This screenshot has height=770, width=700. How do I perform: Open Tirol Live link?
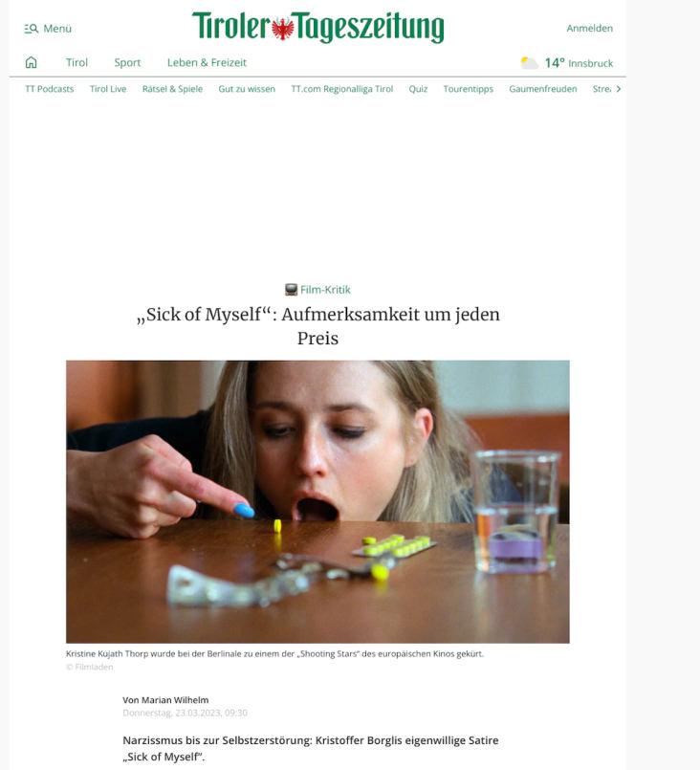coord(108,89)
